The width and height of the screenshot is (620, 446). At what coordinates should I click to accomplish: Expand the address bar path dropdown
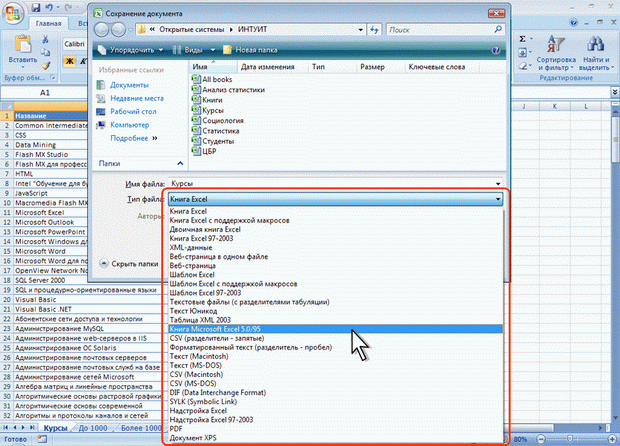click(361, 30)
